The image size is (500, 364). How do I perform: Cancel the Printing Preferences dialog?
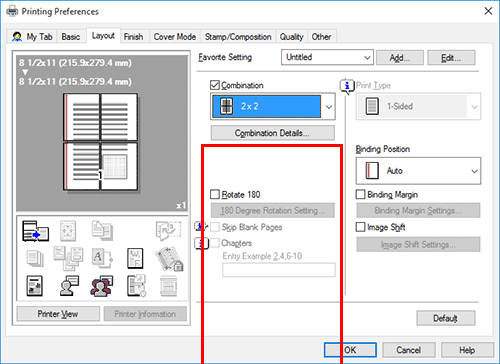pyautogui.click(x=409, y=350)
